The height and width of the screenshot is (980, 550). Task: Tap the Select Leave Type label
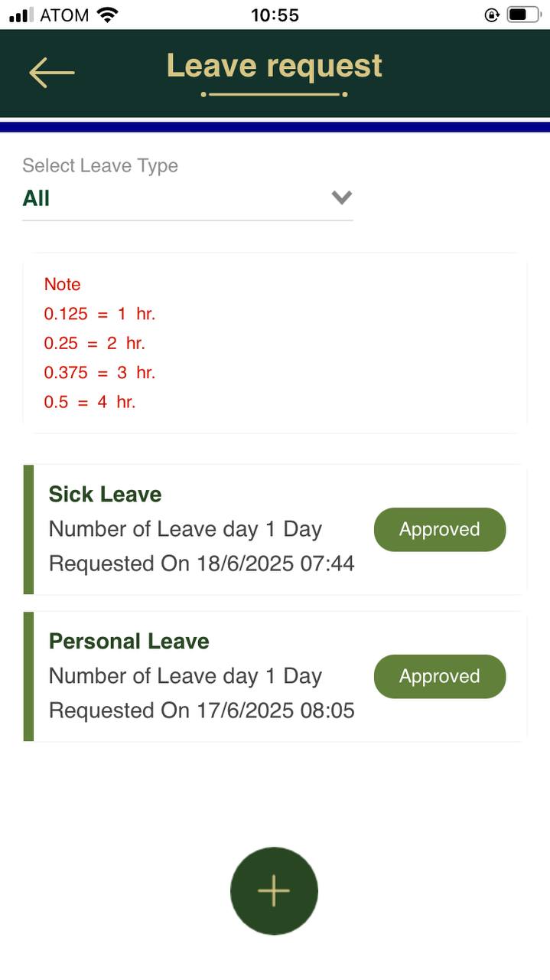pyautogui.click(x=100, y=165)
